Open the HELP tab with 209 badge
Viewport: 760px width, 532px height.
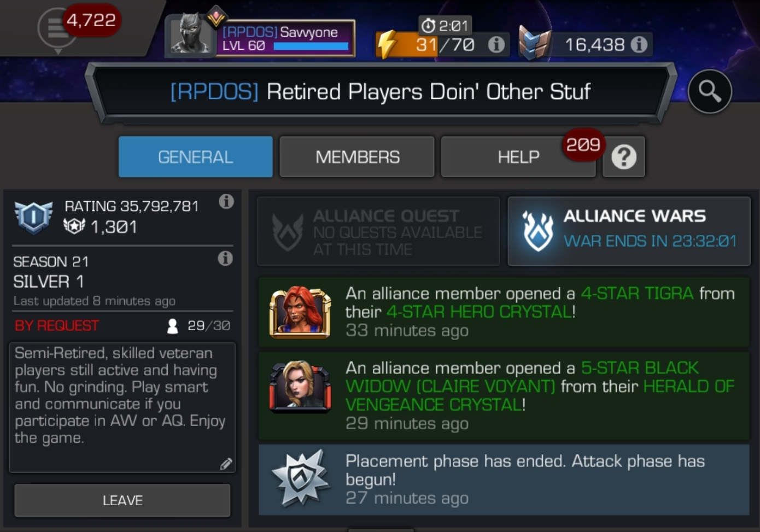click(x=518, y=157)
